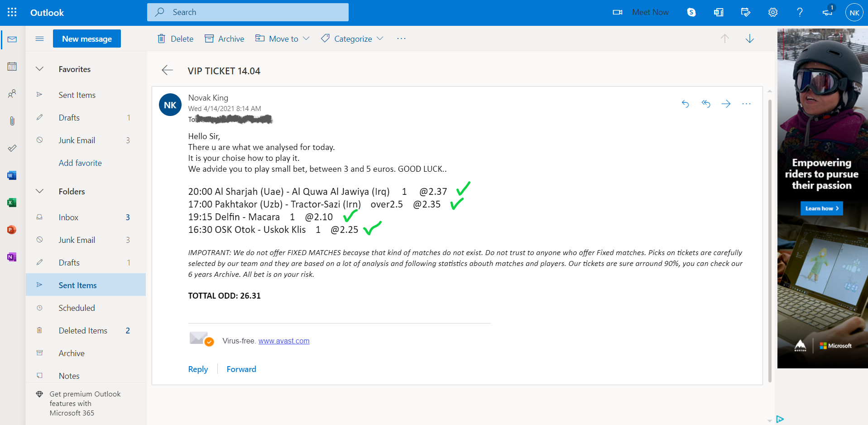The image size is (868, 425).
Task: Open the app launcher grid
Action: point(12,12)
